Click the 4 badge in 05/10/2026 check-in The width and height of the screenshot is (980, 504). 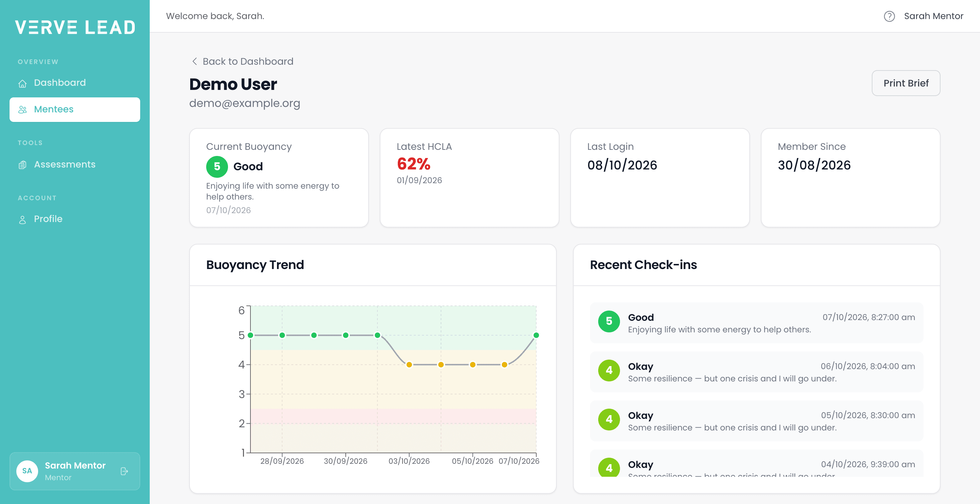(609, 420)
